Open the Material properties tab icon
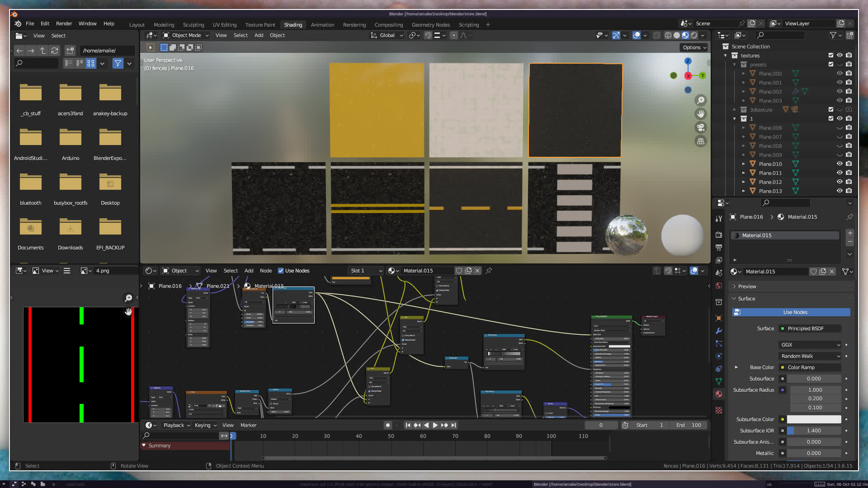The image size is (868, 488). pos(719,394)
